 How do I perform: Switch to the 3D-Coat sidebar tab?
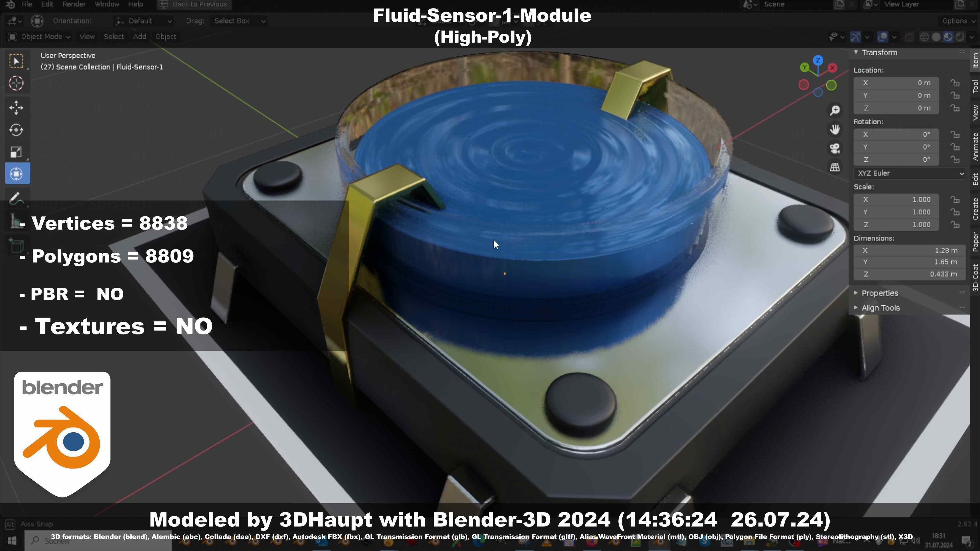click(975, 278)
